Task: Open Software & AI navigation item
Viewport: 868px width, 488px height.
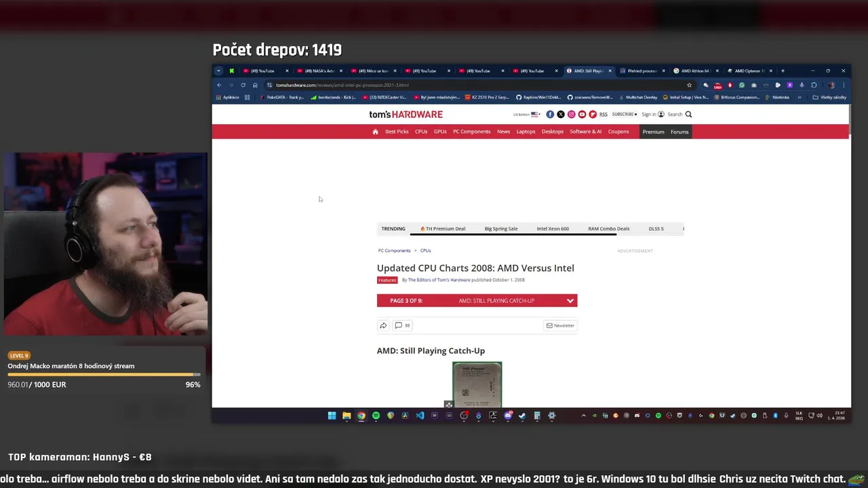Action: [585, 131]
